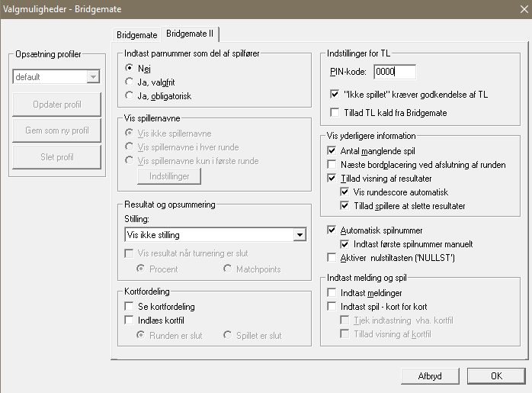The width and height of the screenshot is (532, 393).
Task: Check the 'Se kortfordeling' box
Action: click(x=130, y=306)
